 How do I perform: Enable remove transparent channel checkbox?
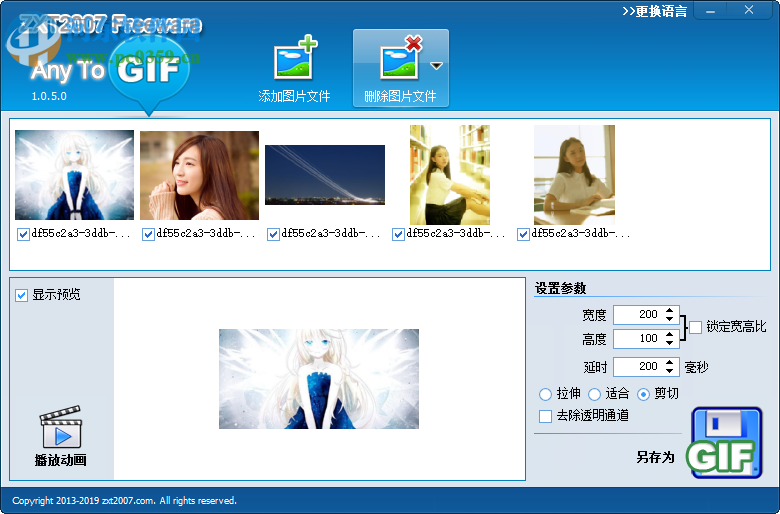pyautogui.click(x=545, y=416)
